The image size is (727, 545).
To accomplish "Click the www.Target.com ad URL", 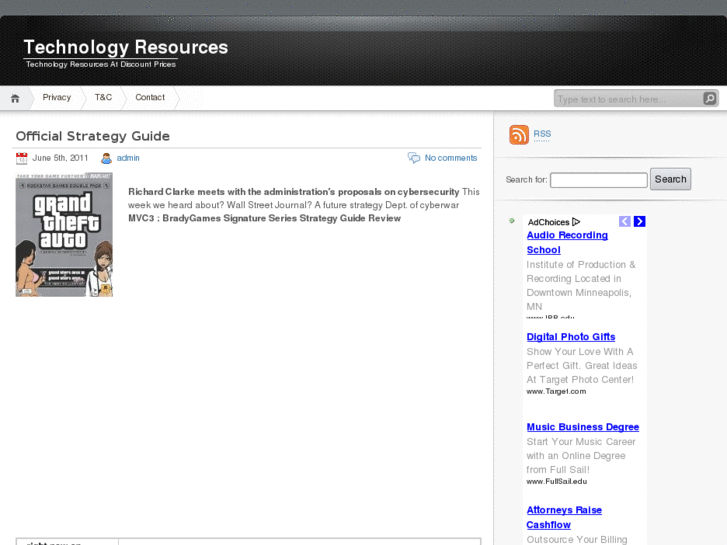I will [x=556, y=391].
